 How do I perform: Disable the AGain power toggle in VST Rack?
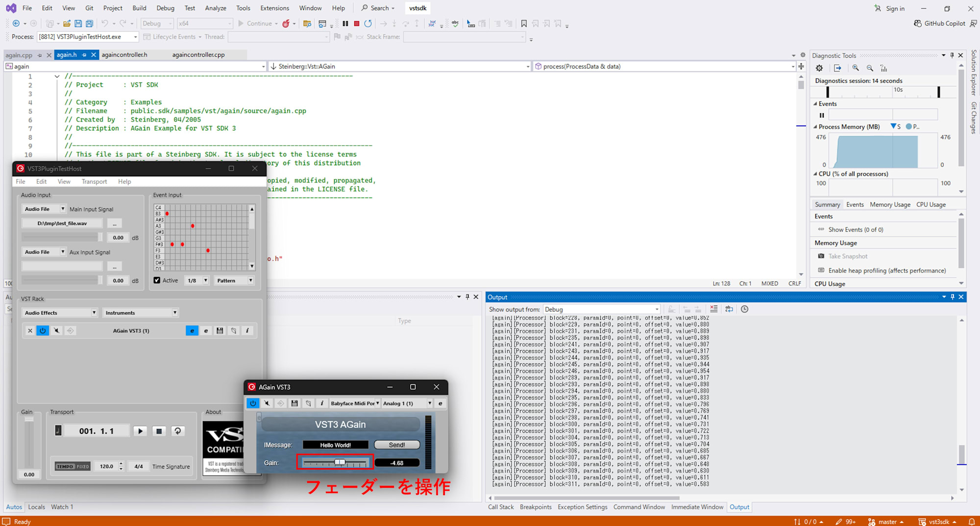(x=43, y=330)
